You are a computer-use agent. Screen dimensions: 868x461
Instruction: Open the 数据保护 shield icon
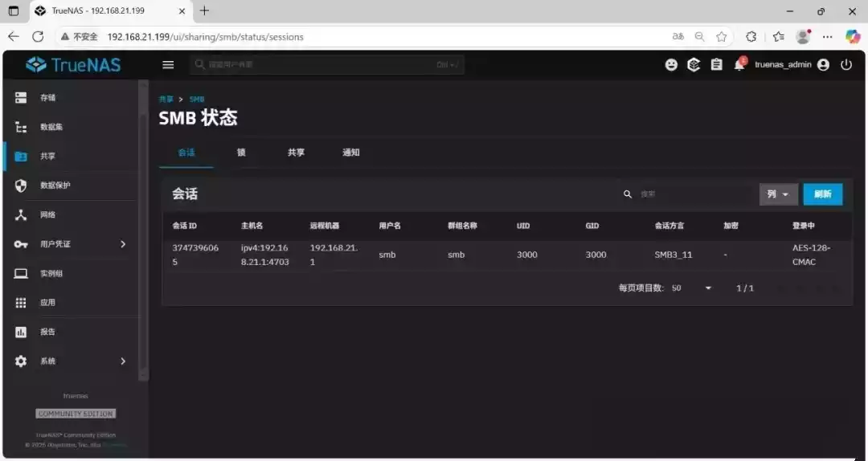(20, 186)
